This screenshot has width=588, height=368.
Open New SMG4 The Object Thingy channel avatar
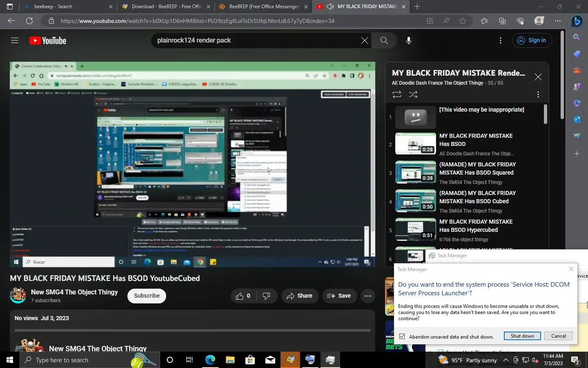tap(18, 296)
